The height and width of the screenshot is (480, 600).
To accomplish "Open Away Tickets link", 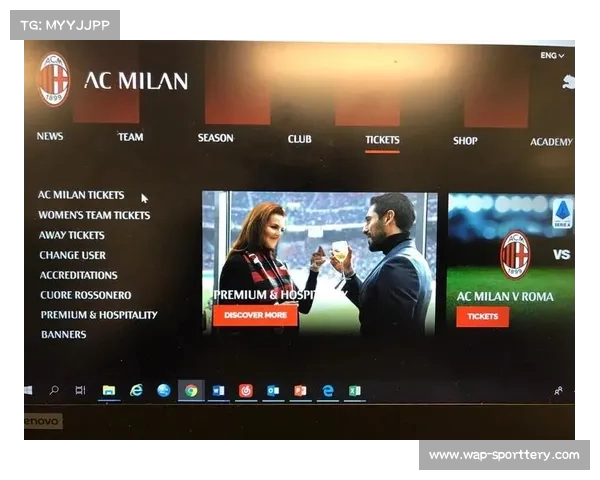I will click(x=72, y=235).
